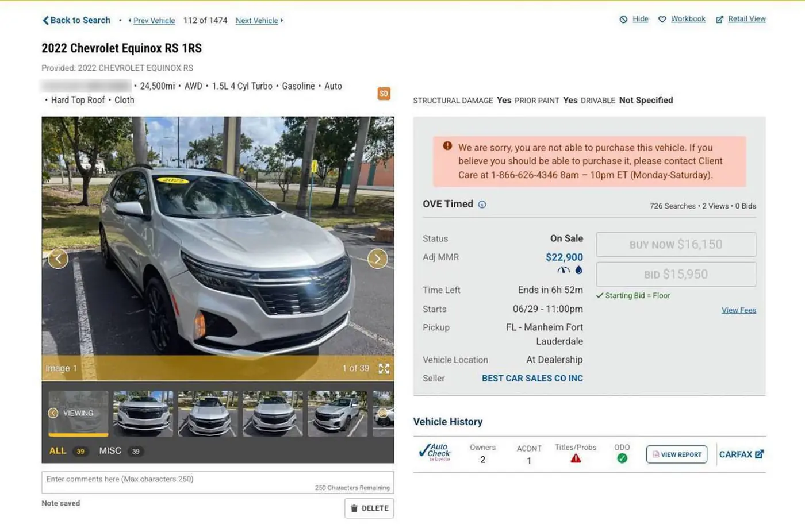Click the "Note saved" status text
The width and height of the screenshot is (805, 532).
[x=61, y=503]
